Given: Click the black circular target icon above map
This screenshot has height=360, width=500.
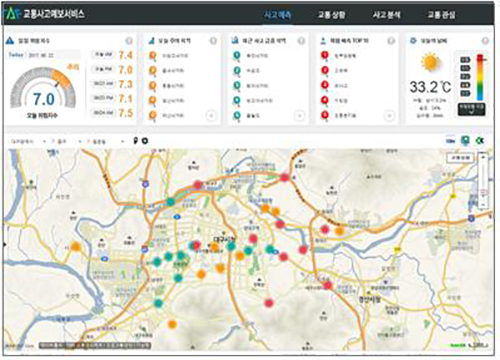Looking at the screenshot, I should coord(145,141).
